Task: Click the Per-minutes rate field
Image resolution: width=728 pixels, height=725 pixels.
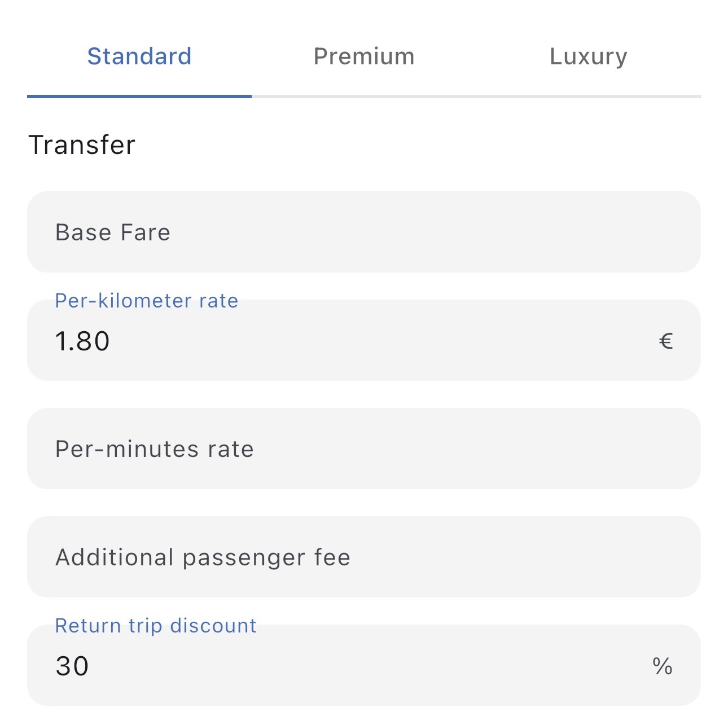Action: point(364,449)
